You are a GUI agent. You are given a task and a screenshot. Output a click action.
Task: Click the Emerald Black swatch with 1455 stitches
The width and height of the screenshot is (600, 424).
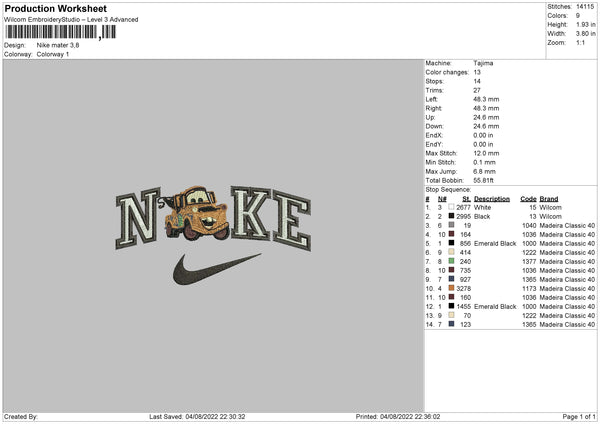point(451,306)
